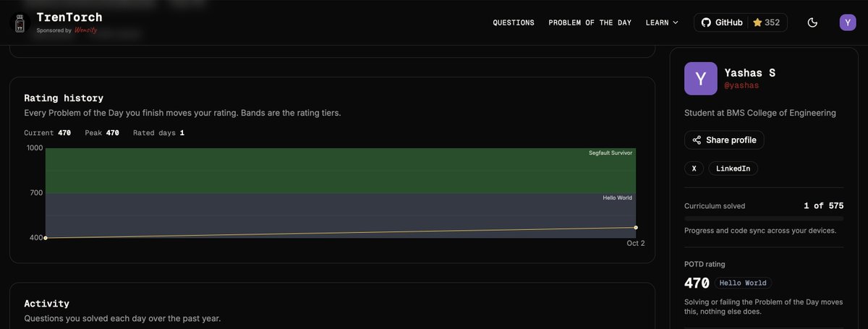Click the Segfault Survivor band label
The image size is (868, 329).
click(x=611, y=153)
